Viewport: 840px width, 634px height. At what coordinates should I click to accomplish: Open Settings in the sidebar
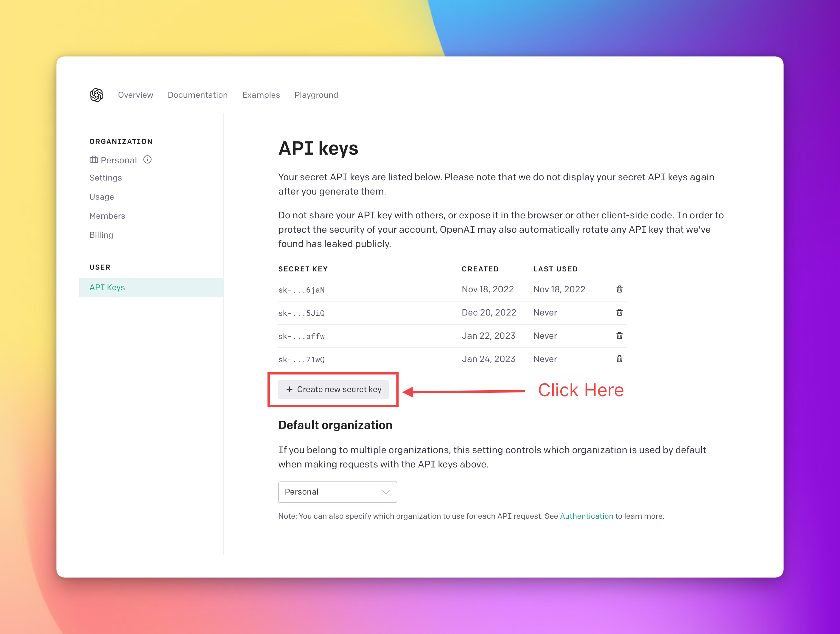105,178
